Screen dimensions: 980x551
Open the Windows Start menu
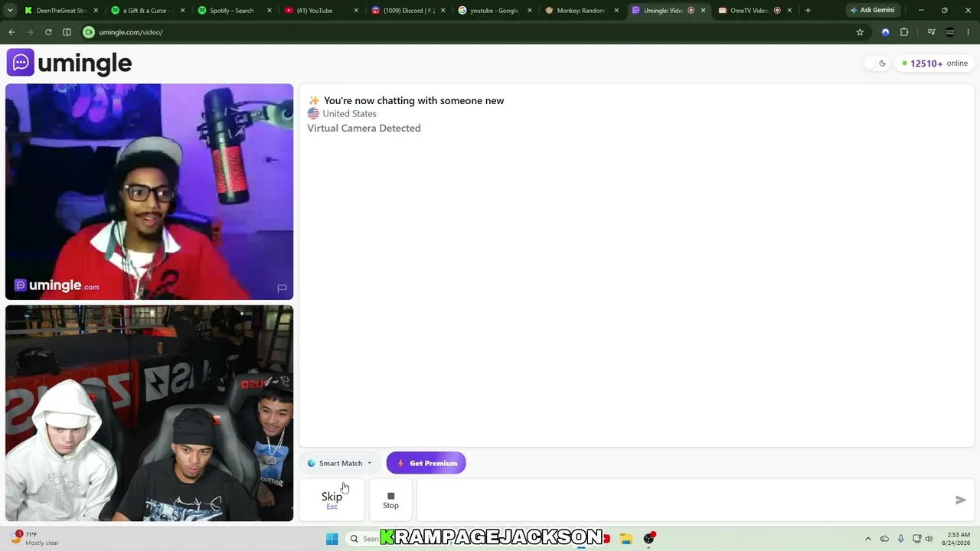pyautogui.click(x=332, y=539)
